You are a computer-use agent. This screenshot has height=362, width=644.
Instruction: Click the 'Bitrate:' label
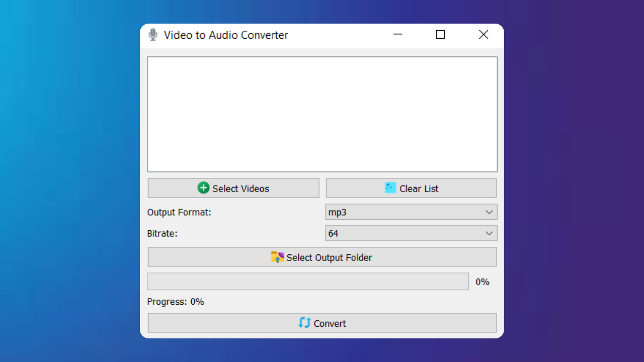(x=162, y=233)
